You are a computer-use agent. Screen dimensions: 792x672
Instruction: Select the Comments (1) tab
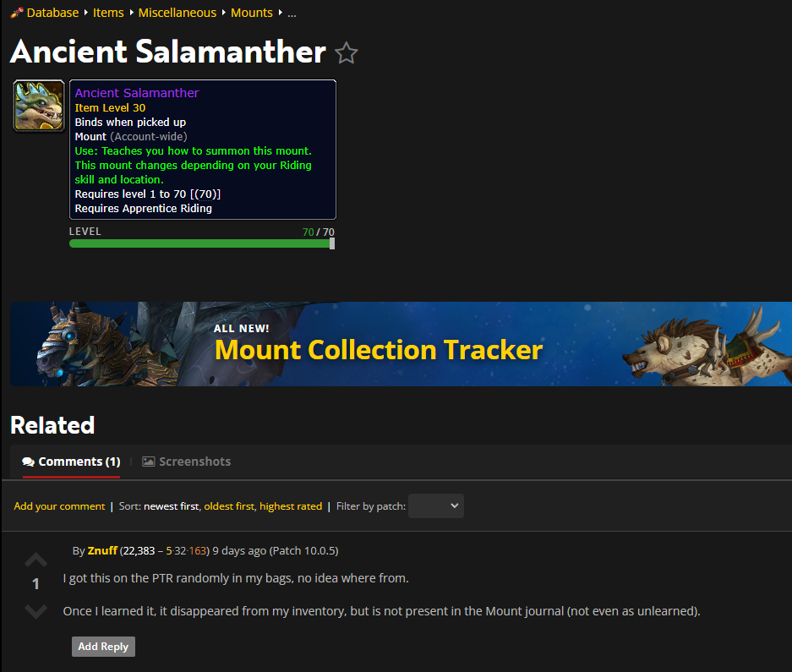(x=71, y=462)
